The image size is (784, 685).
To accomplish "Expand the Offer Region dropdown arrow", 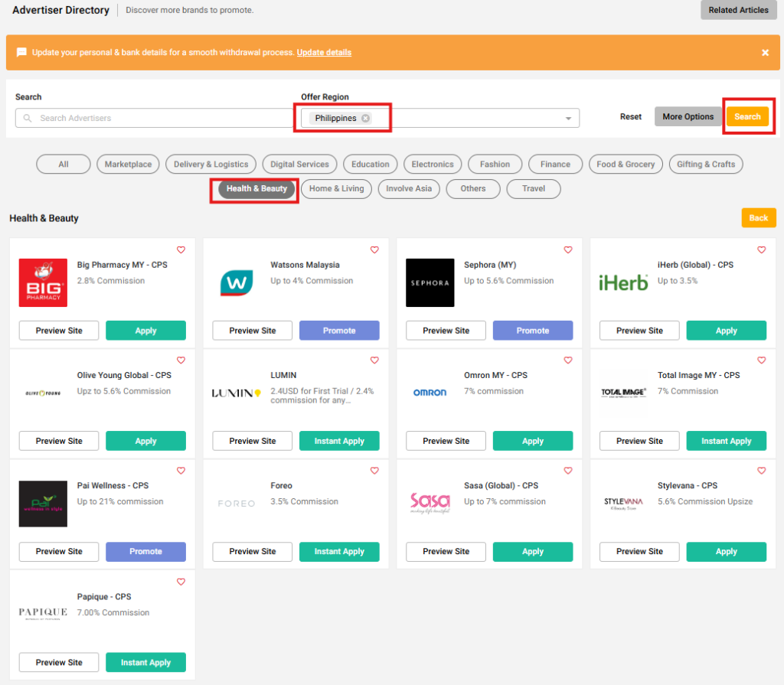I will click(x=568, y=119).
